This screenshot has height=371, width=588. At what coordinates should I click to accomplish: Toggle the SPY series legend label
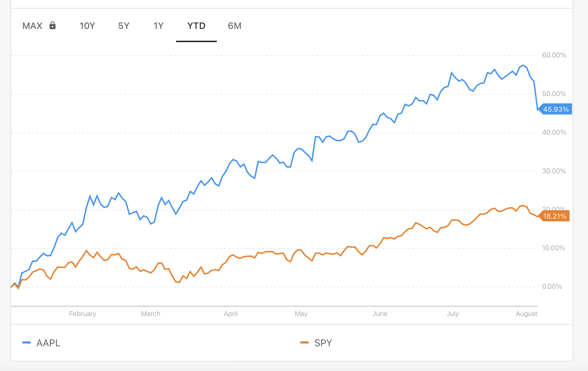pyautogui.click(x=323, y=343)
